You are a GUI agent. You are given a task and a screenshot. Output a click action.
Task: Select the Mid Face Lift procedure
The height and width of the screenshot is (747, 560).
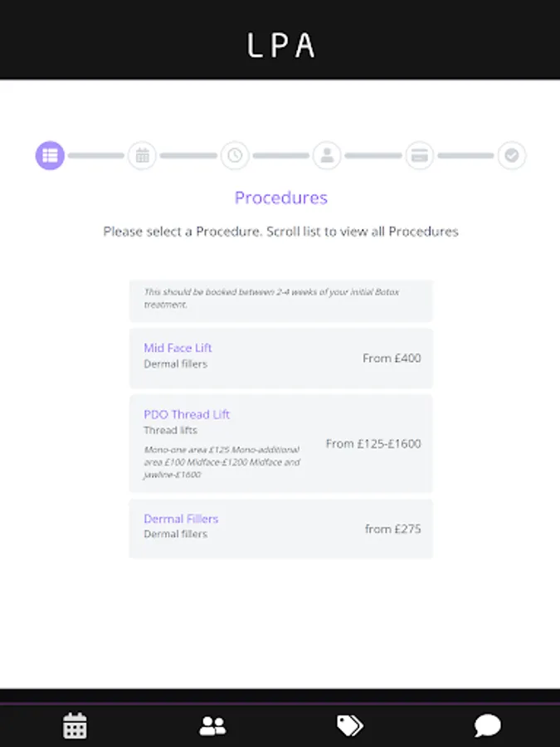pyautogui.click(x=178, y=349)
